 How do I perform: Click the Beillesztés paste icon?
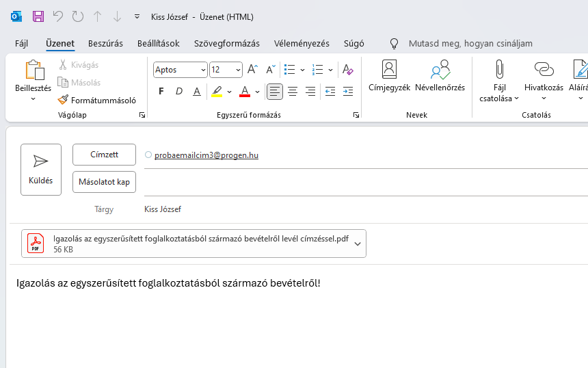point(34,71)
